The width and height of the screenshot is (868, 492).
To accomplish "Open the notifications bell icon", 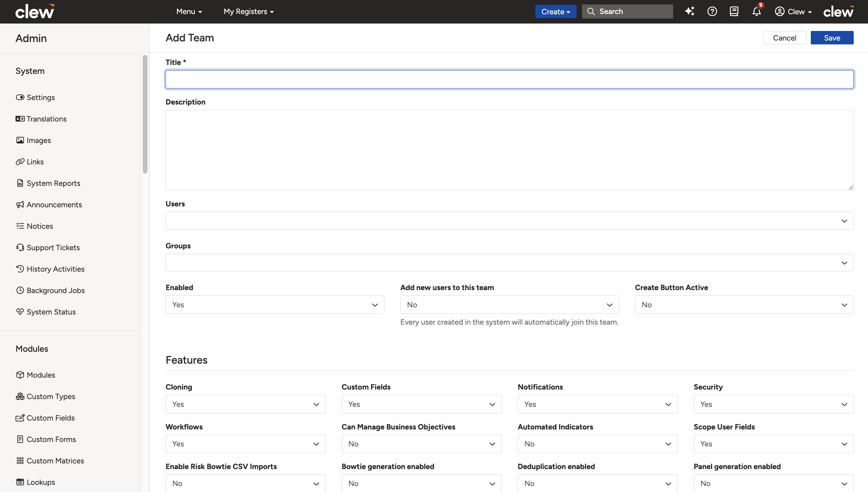I will point(757,12).
